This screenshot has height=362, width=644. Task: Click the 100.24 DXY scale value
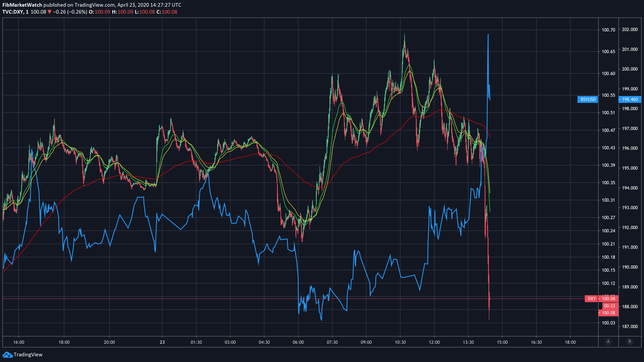coord(609,231)
